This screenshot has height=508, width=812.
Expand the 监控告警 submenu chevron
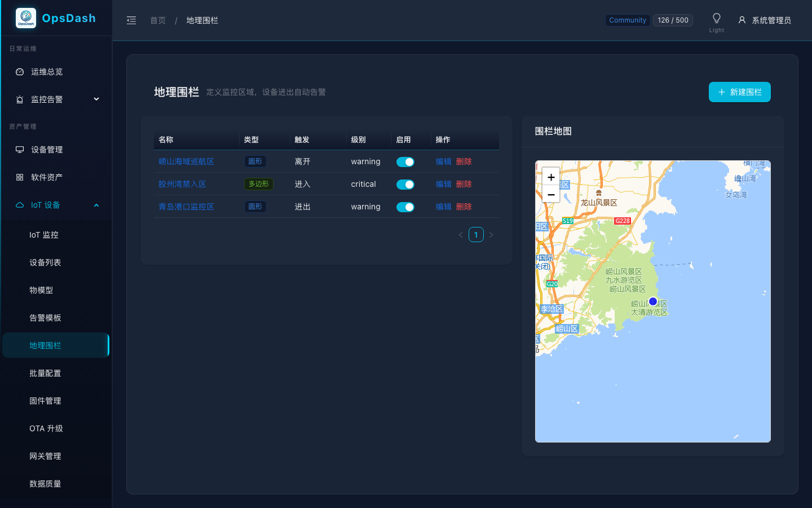96,99
